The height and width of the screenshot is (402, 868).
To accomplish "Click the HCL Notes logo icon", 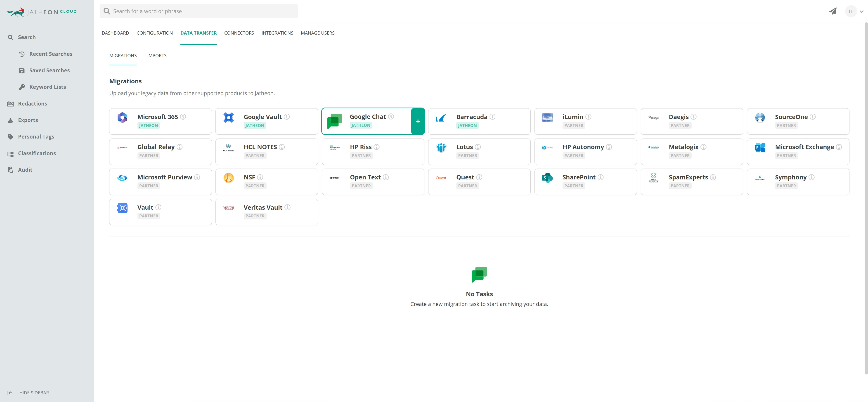I will pyautogui.click(x=228, y=148).
